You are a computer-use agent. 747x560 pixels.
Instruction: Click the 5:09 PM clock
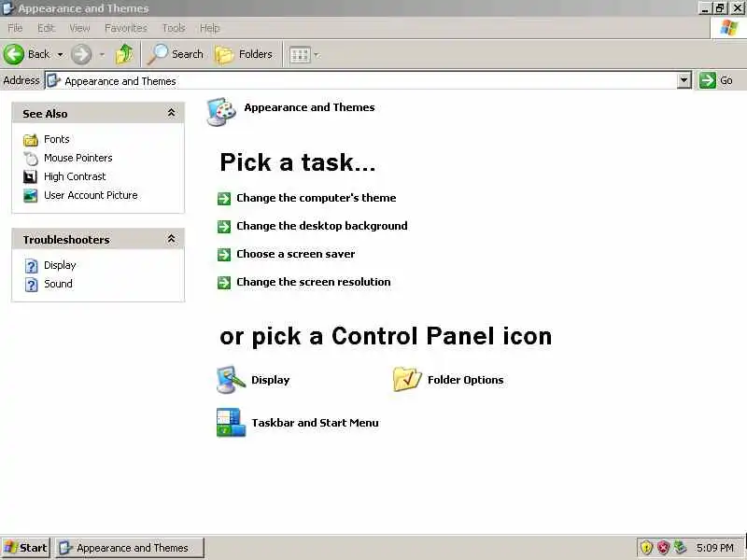pos(714,548)
